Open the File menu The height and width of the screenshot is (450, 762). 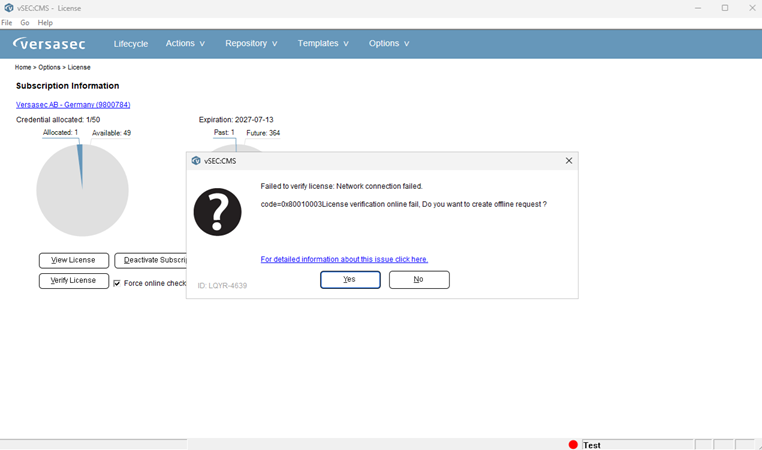pyautogui.click(x=7, y=22)
